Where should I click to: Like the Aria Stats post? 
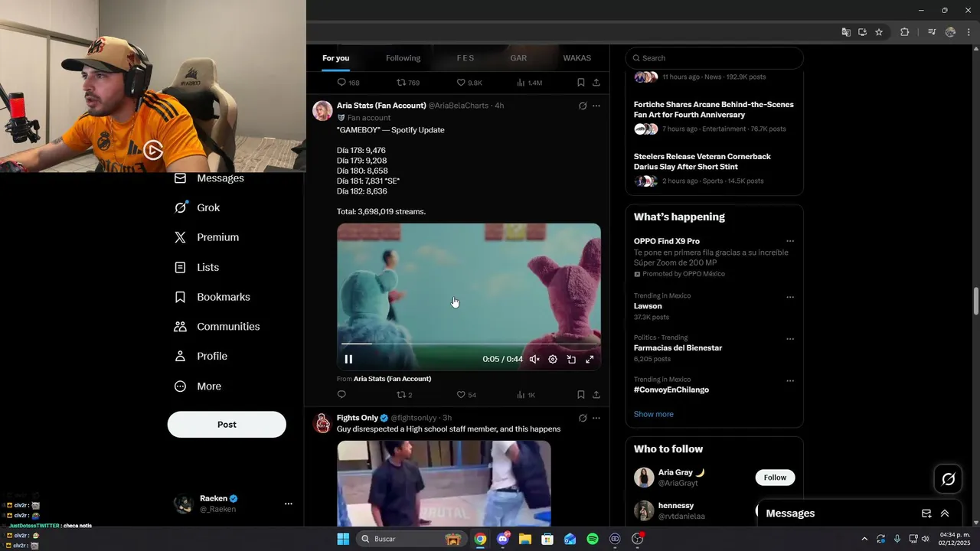[x=466, y=395]
